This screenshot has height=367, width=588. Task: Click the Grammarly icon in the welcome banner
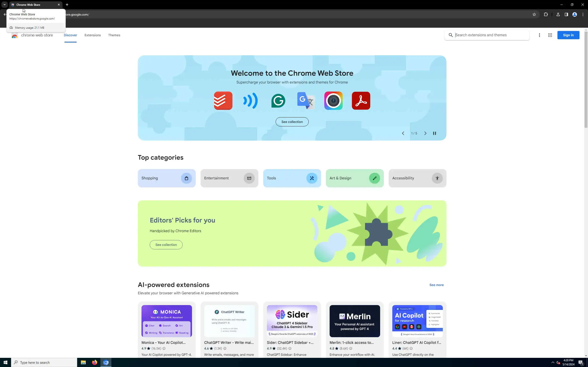(x=278, y=100)
